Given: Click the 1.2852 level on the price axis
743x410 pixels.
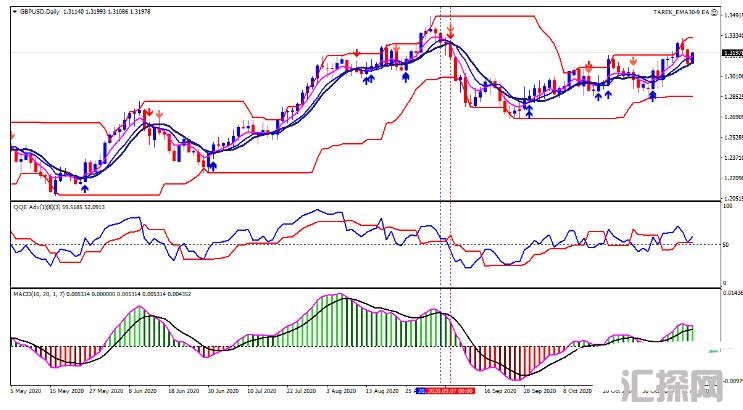Looking at the screenshot, I should [730, 97].
